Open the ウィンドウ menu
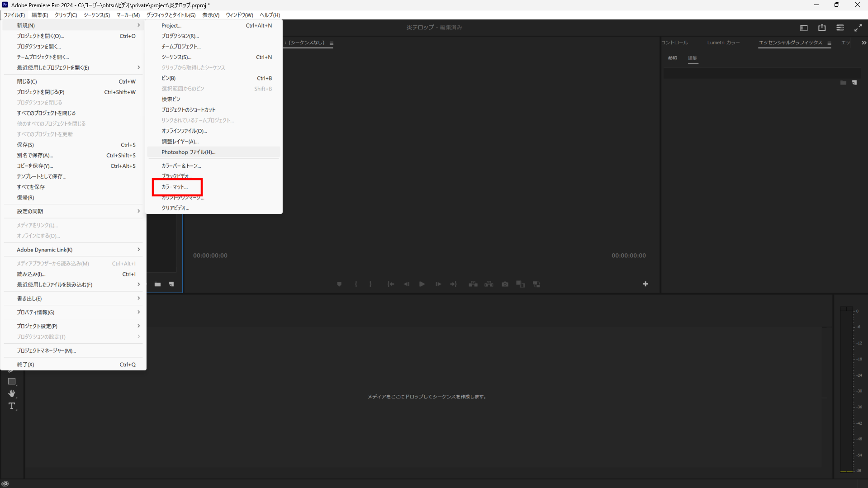Image resolution: width=868 pixels, height=488 pixels. 239,15
